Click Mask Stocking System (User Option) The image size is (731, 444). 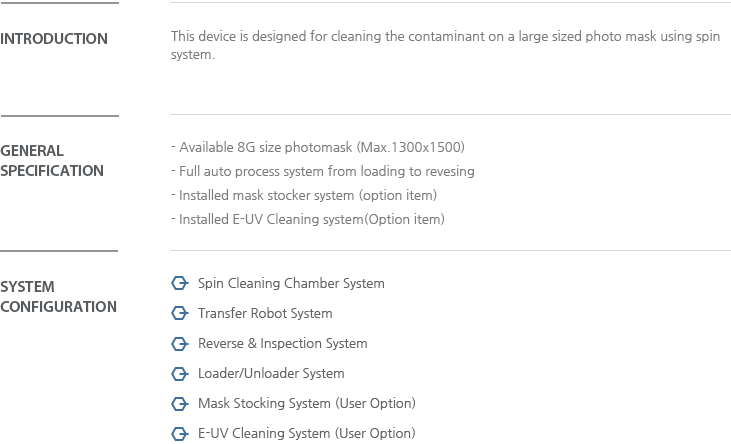[306, 403]
